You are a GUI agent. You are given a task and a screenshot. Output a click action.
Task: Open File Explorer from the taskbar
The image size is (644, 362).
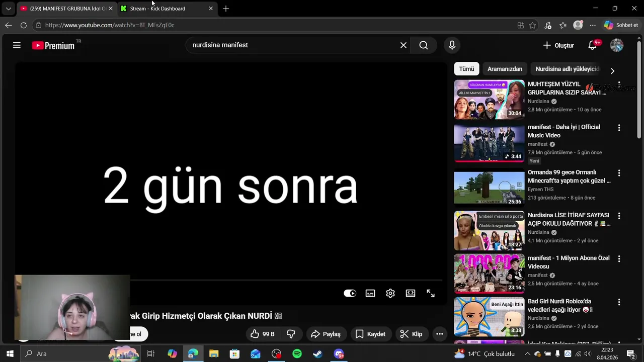[x=214, y=354]
